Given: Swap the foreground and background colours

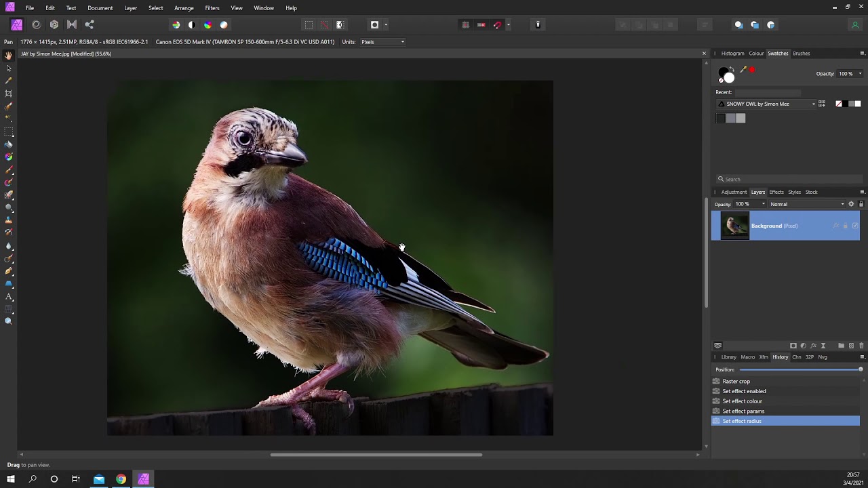Looking at the screenshot, I should [x=732, y=69].
